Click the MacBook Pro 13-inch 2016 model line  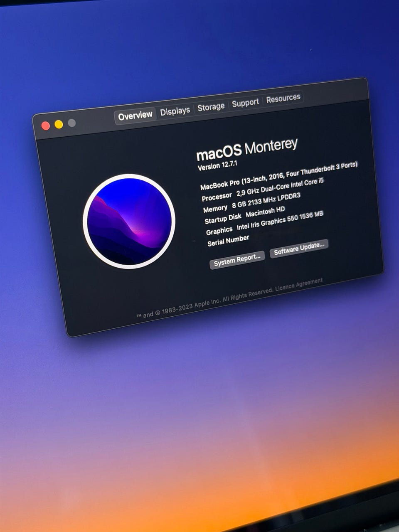point(279,175)
